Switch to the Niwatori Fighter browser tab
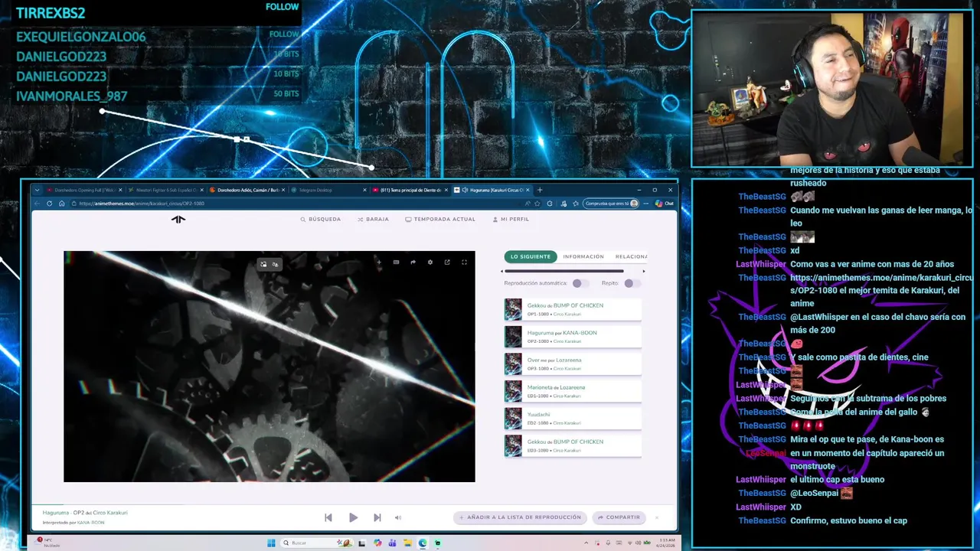 click(x=165, y=190)
